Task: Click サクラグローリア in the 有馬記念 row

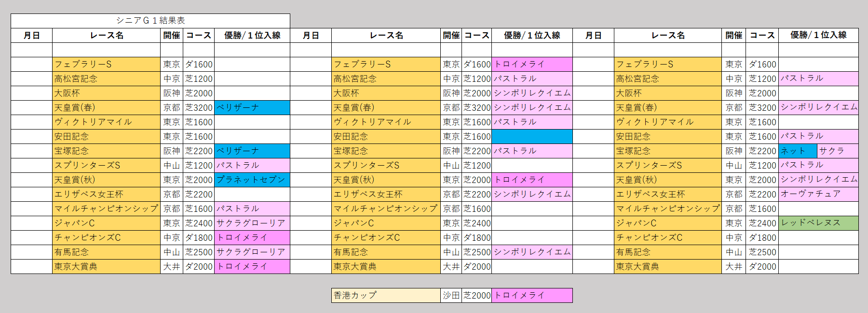Action: click(252, 252)
